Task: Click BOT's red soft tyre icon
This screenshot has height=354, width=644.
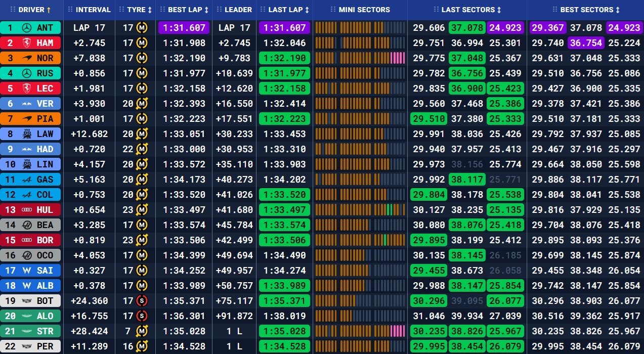Action: click(x=142, y=301)
